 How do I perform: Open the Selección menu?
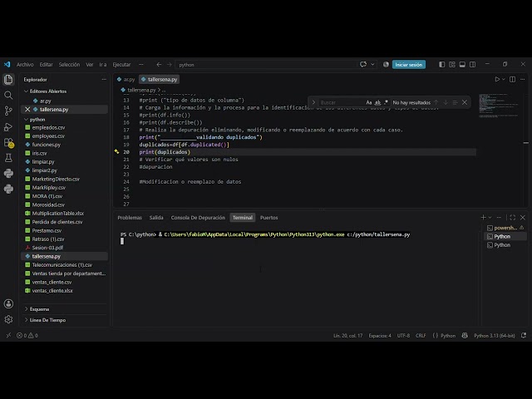69,65
